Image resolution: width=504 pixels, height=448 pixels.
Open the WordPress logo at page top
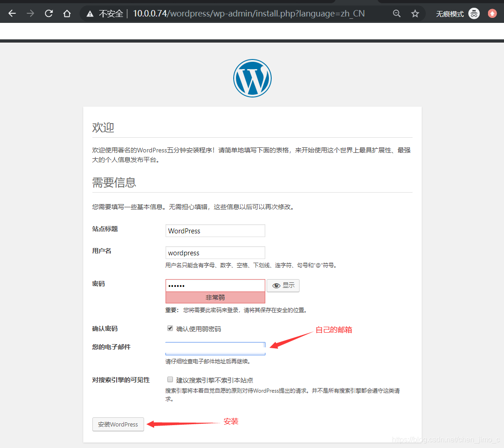252,78
